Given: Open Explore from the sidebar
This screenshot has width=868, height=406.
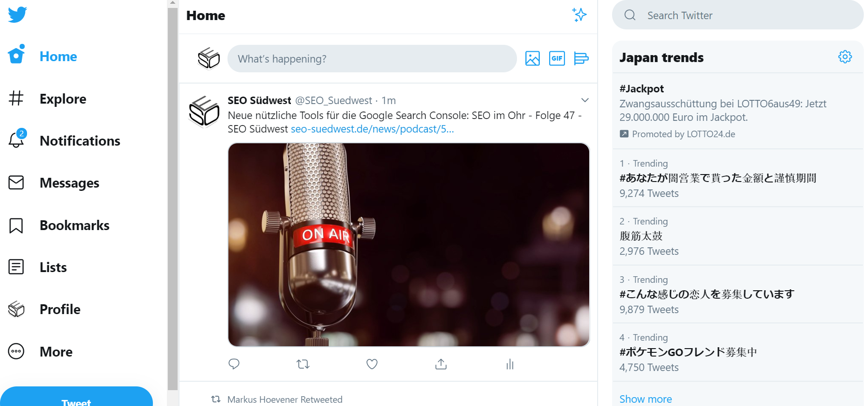Looking at the screenshot, I should point(62,99).
